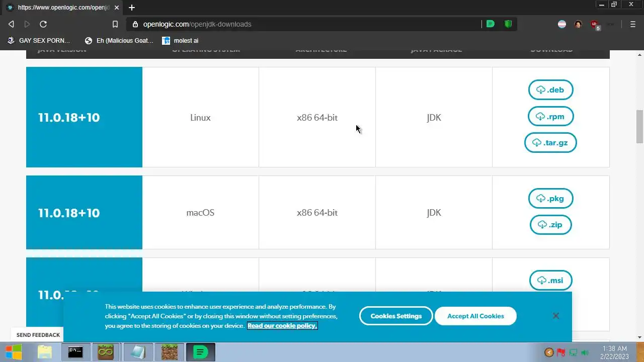Click the volume speaker tray icon
Image resolution: width=644 pixels, height=362 pixels.
click(585, 352)
